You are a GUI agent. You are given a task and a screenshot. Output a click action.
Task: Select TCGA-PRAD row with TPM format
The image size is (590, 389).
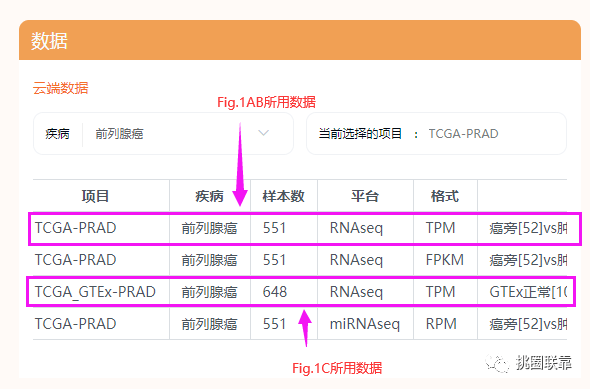[x=300, y=228]
